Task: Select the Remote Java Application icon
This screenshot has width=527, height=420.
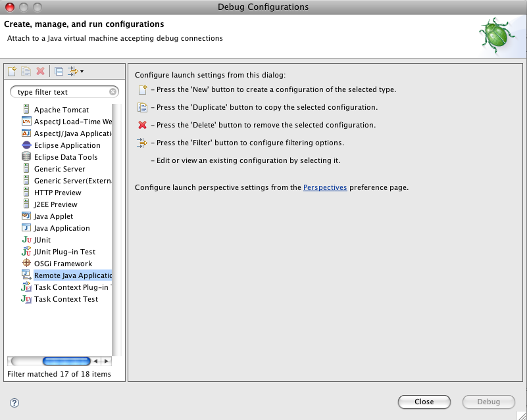Action: [x=26, y=275]
